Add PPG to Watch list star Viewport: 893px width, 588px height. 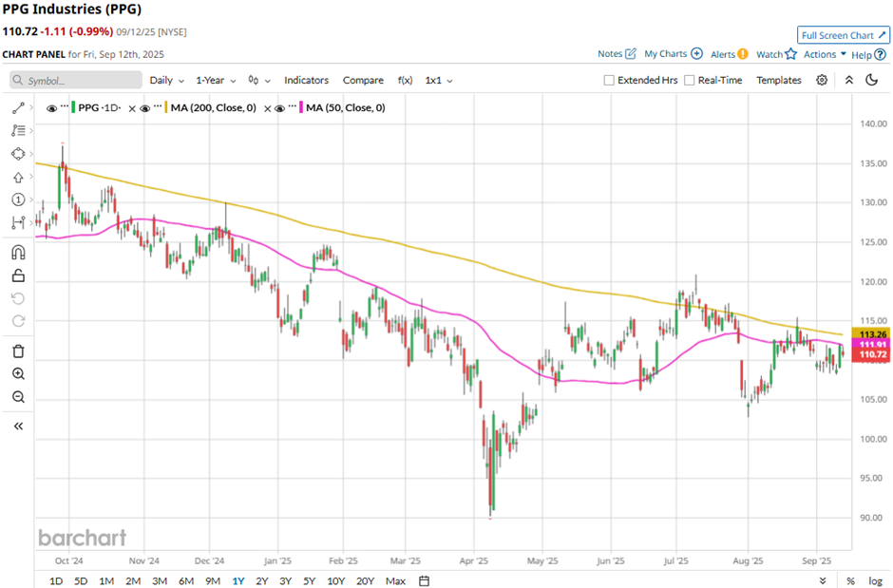click(x=776, y=54)
